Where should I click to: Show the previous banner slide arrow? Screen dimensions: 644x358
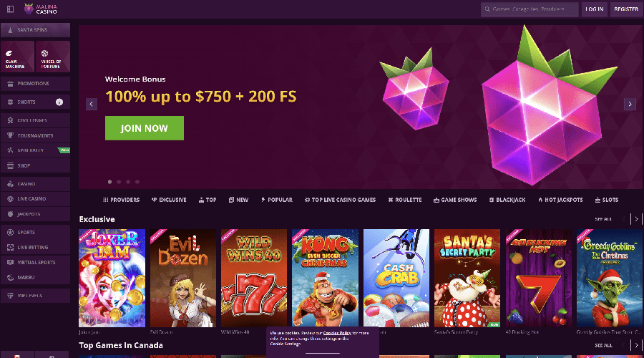pyautogui.click(x=92, y=104)
